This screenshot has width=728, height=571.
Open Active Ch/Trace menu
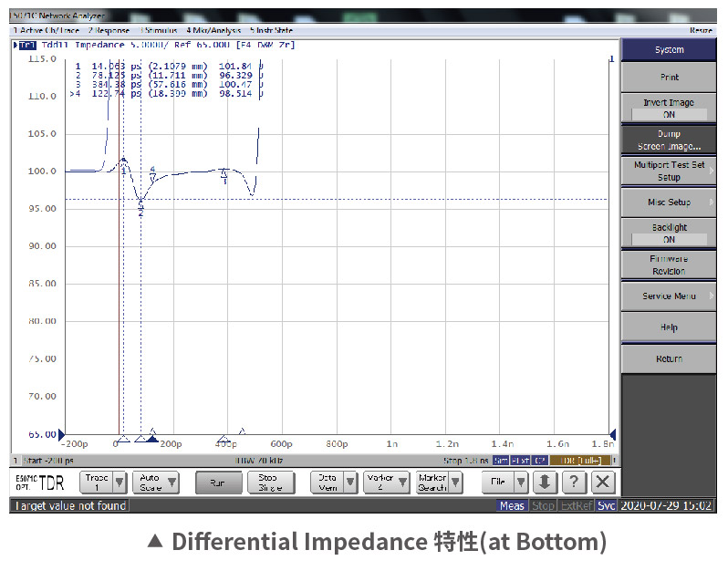(46, 30)
